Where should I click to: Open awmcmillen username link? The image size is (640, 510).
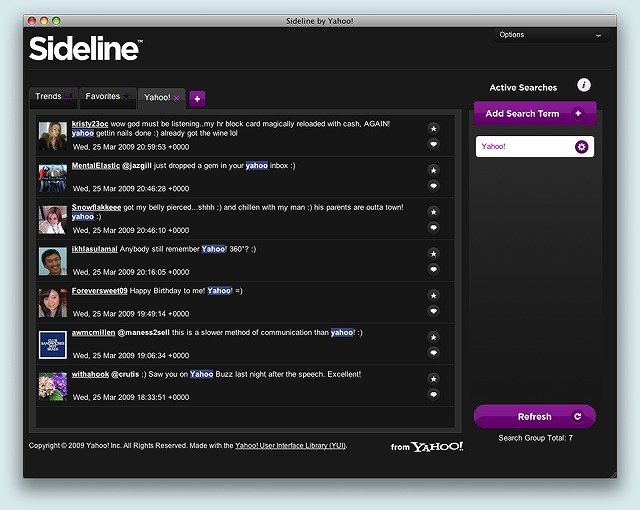click(x=93, y=333)
